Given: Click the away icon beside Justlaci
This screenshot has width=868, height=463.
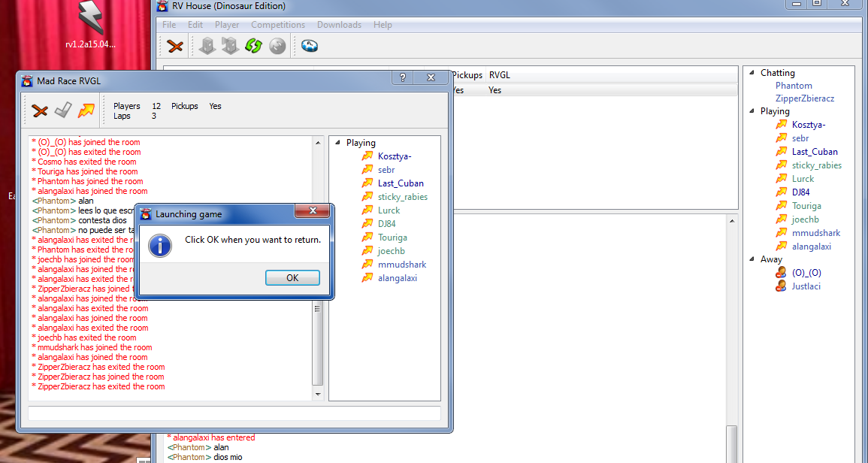Looking at the screenshot, I should pyautogui.click(x=782, y=286).
